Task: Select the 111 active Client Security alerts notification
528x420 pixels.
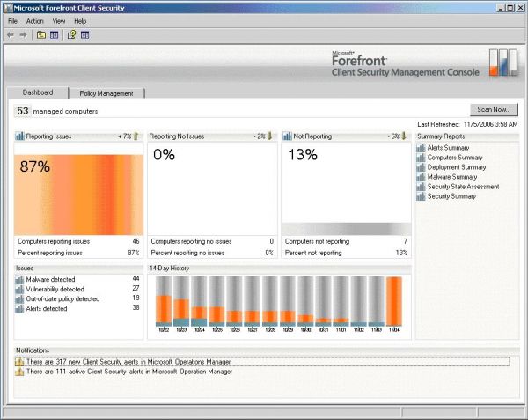Action: [129, 372]
